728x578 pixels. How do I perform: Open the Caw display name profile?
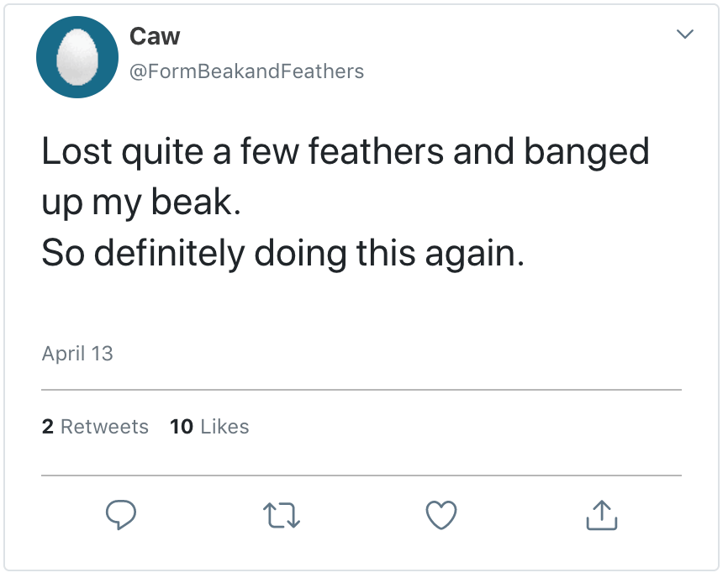(155, 36)
